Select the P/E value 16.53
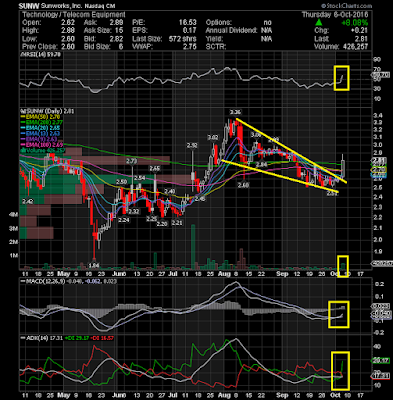393x400 pixels. pyautogui.click(x=188, y=23)
